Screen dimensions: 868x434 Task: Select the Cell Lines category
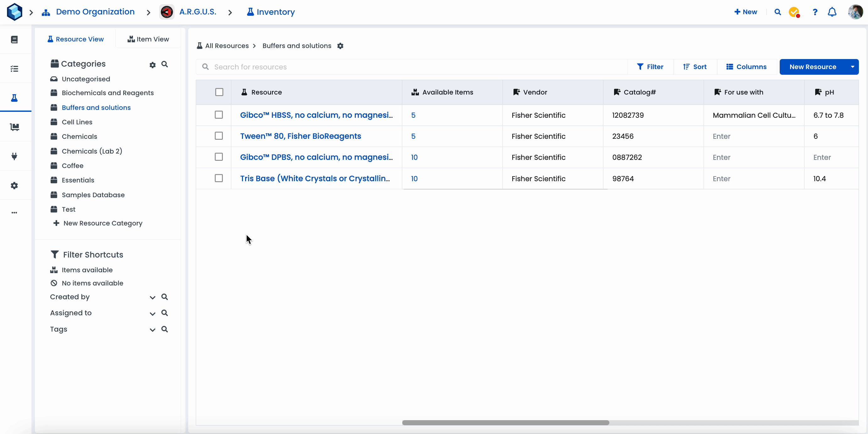[77, 122]
